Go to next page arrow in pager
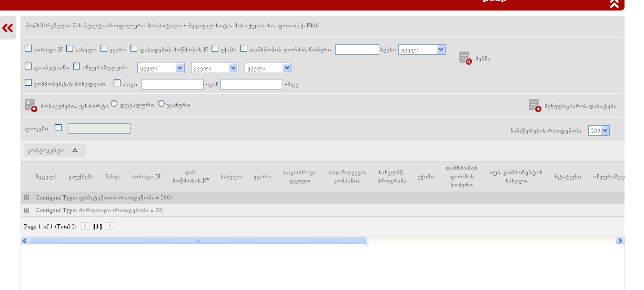The width and height of the screenshot is (644, 290). tap(110, 226)
